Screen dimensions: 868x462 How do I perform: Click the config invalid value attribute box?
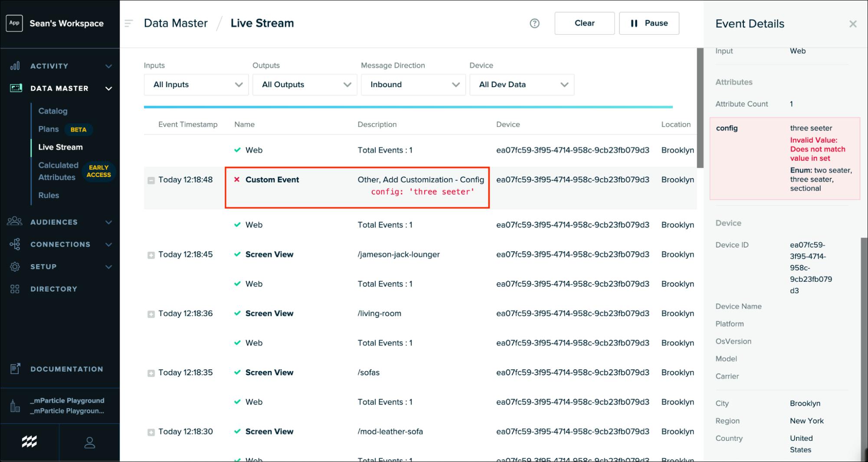click(x=785, y=159)
